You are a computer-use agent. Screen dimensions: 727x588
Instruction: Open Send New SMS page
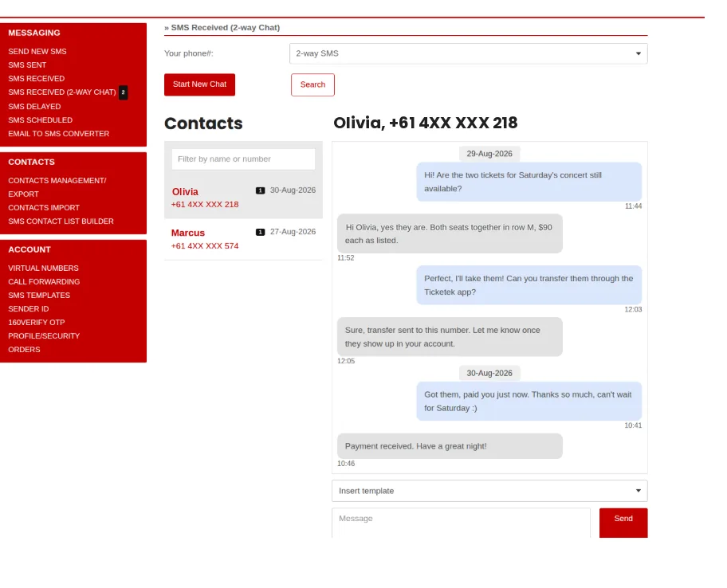(37, 52)
